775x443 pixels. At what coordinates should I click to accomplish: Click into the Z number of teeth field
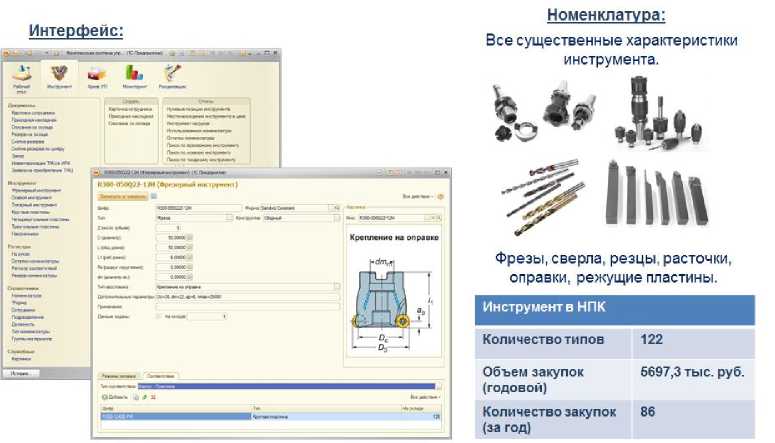169,228
